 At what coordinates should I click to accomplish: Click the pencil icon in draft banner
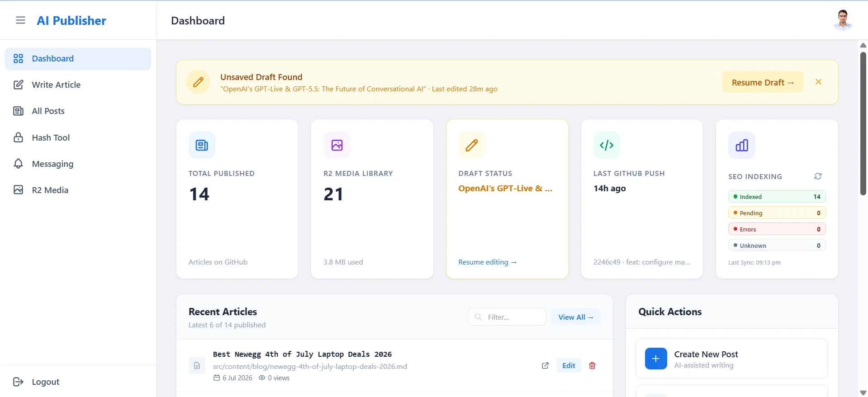coord(198,82)
